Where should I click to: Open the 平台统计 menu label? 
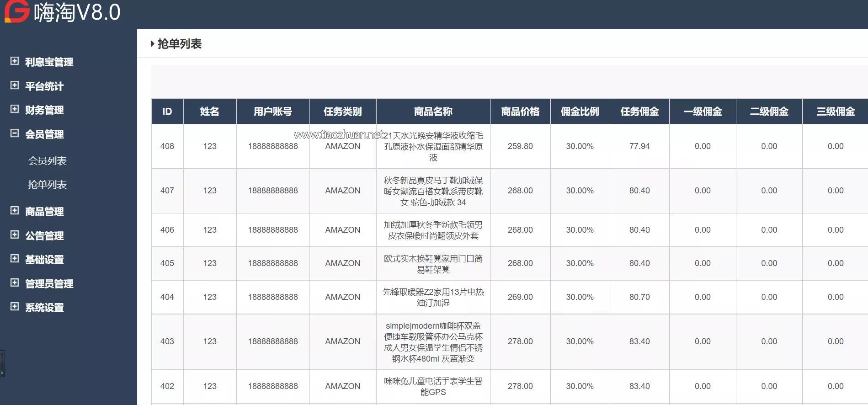click(x=44, y=86)
